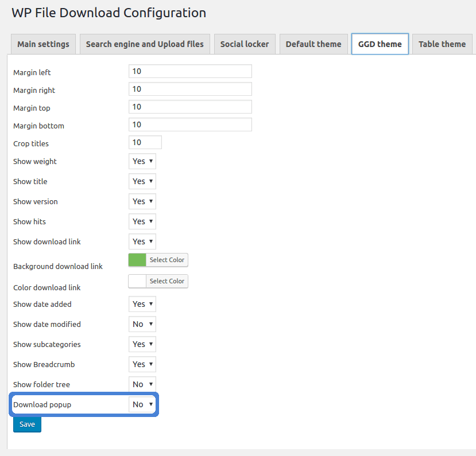
Task: Click the Margin left input field
Action: (x=190, y=71)
